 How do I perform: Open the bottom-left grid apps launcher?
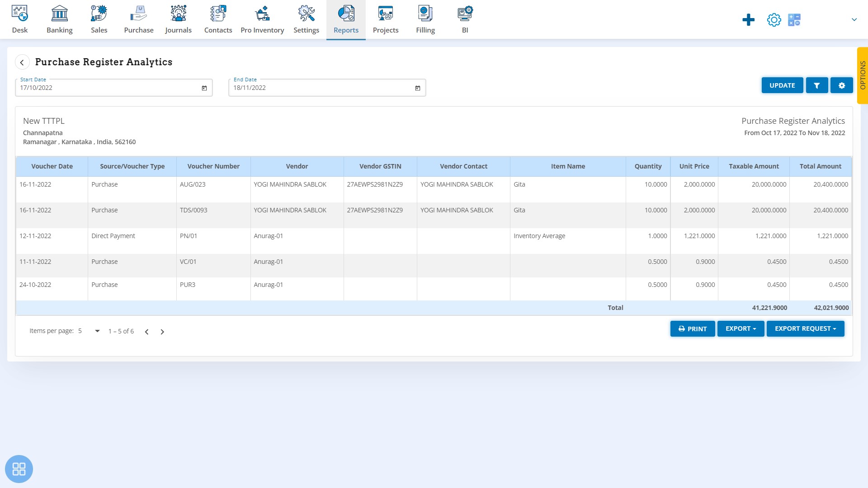tap(19, 469)
